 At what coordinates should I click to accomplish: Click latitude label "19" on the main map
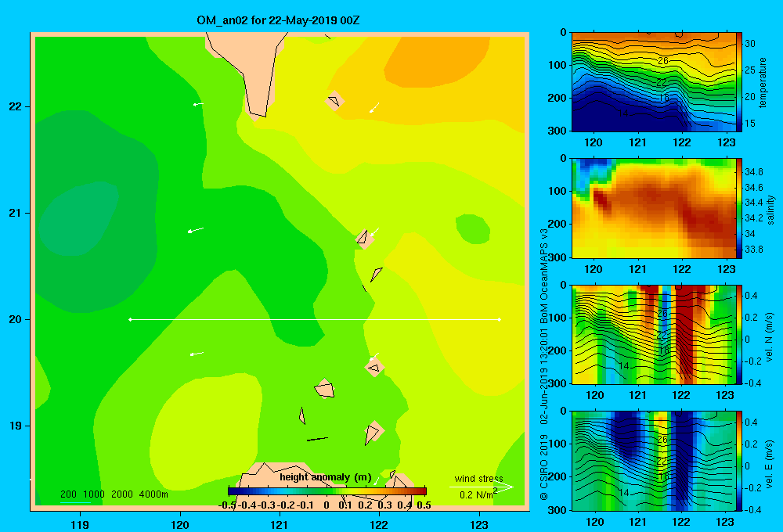(x=16, y=426)
